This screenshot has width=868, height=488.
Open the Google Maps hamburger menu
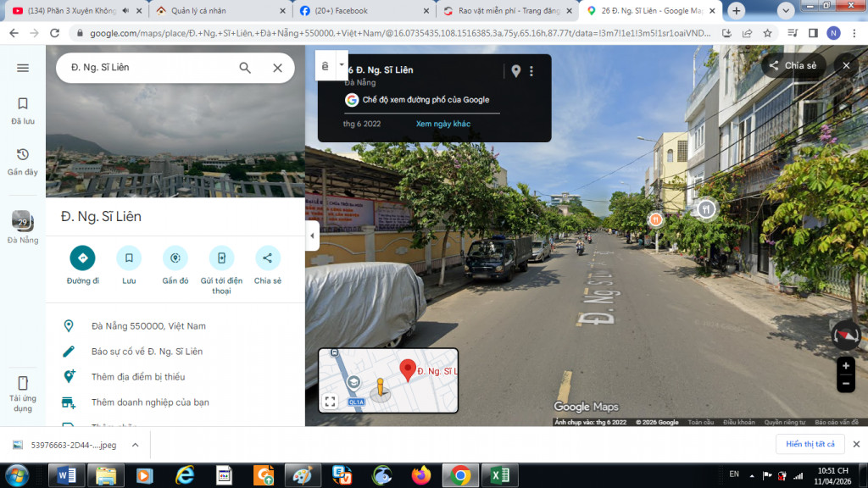click(23, 68)
